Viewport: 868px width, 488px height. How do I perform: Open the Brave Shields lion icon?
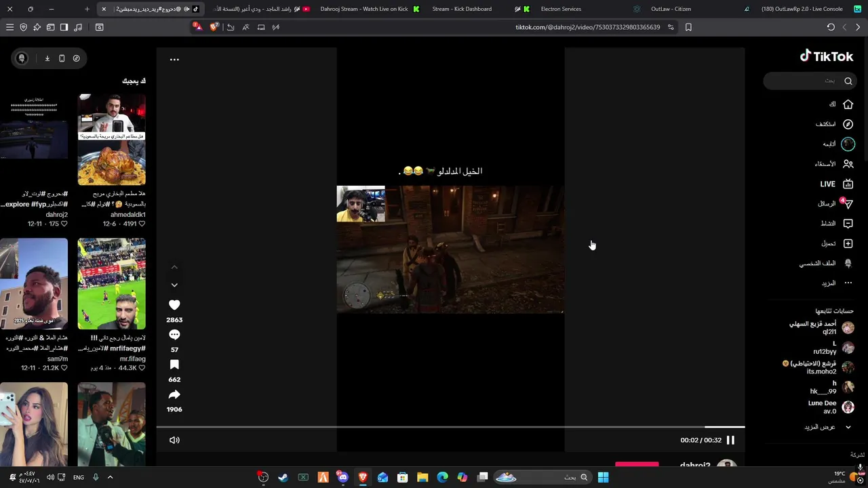coord(214,27)
